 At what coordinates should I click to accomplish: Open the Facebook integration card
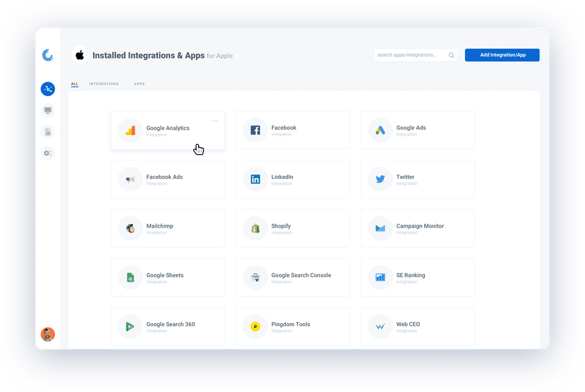tap(293, 130)
